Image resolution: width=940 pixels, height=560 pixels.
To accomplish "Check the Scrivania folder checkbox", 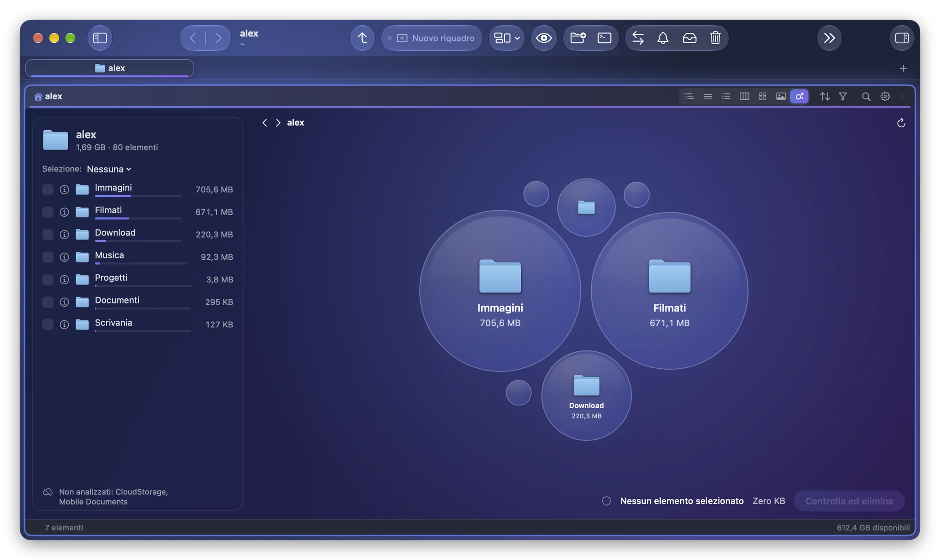I will click(47, 325).
